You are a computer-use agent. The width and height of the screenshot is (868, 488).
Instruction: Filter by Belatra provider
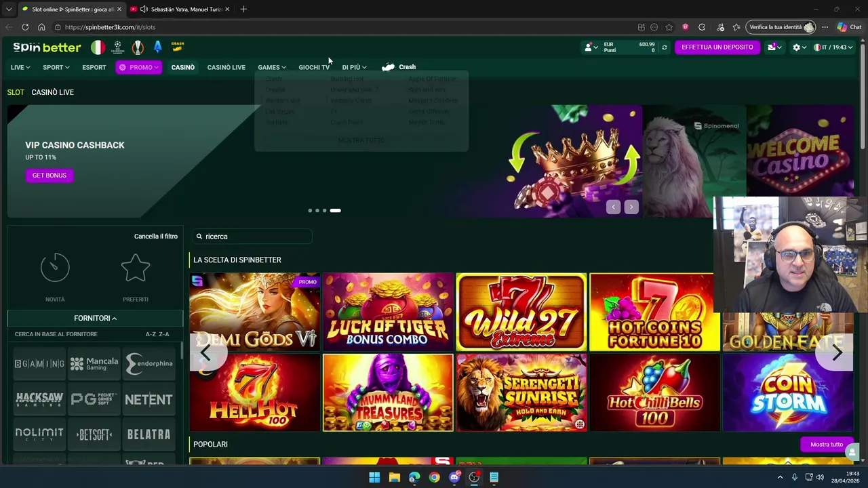149,434
